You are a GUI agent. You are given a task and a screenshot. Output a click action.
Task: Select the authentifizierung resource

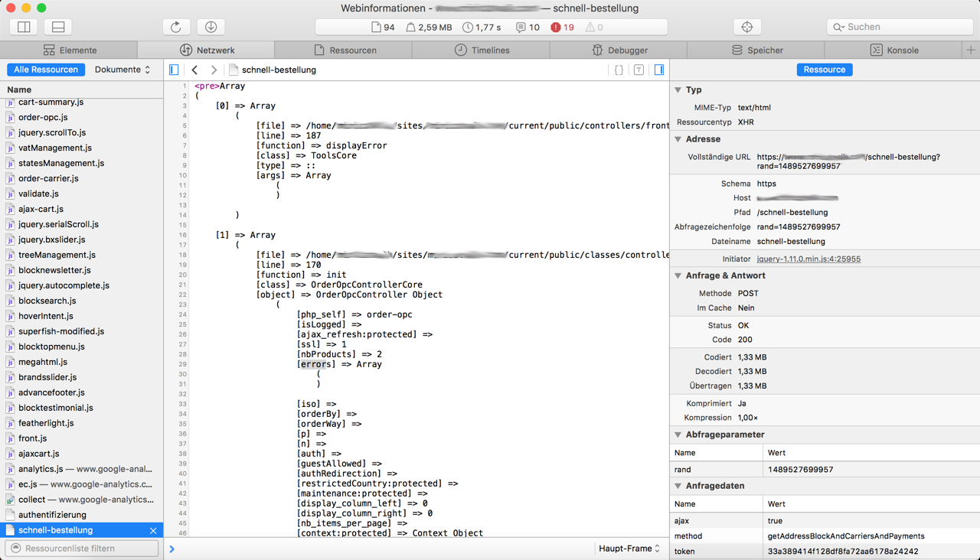(x=82, y=515)
